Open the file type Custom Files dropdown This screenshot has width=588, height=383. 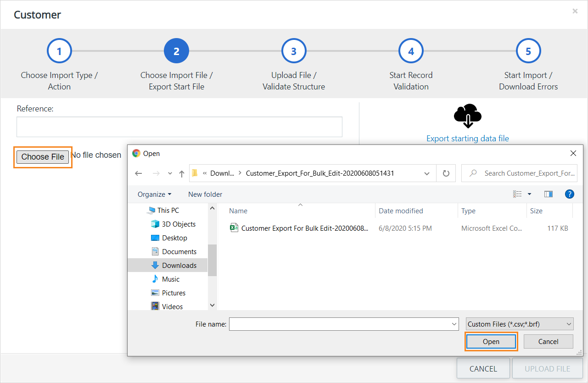click(x=520, y=324)
